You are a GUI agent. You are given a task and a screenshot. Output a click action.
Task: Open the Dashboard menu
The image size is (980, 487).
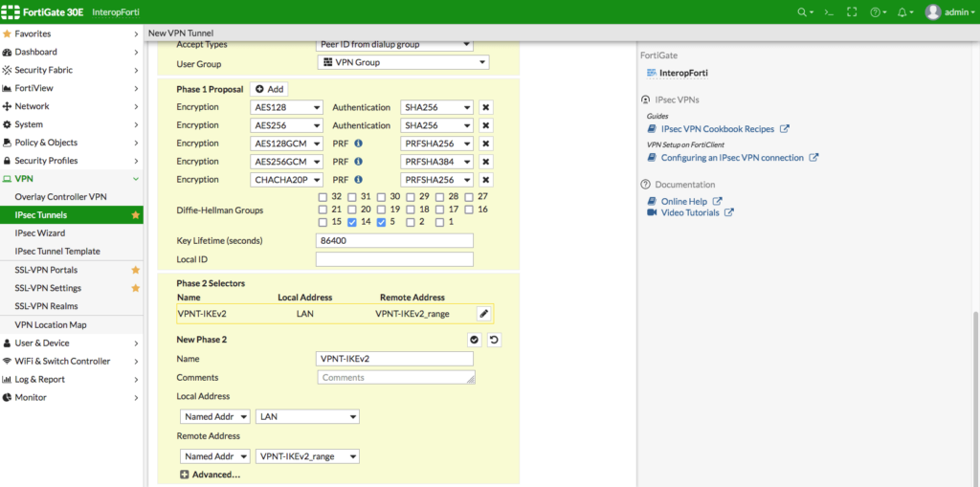click(x=71, y=52)
